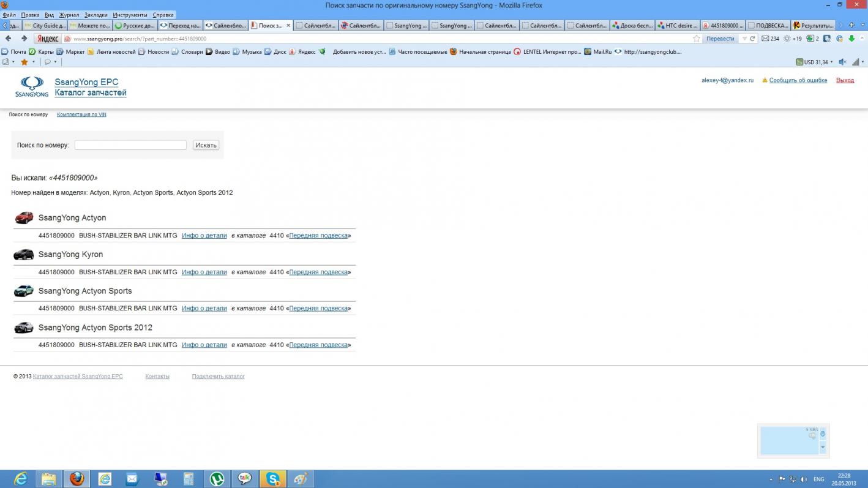This screenshot has width=868, height=488.
Task: Show hidden system tray icons
Action: tap(771, 479)
